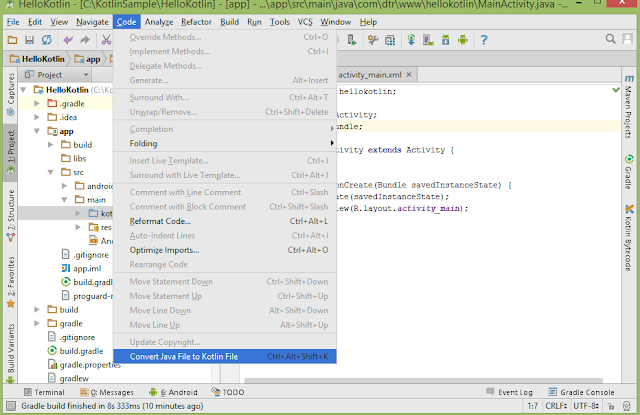The image size is (640, 415).
Task: Switch to the activity_main.xml editor tab
Action: [x=370, y=75]
